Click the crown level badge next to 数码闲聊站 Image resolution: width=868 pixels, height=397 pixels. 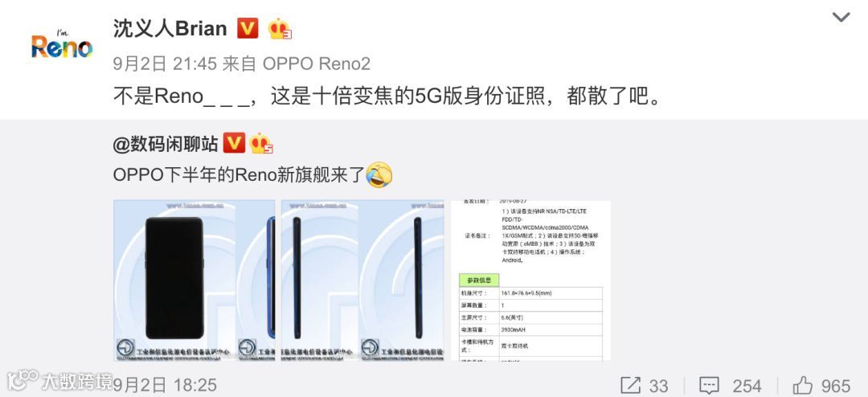[x=260, y=144]
